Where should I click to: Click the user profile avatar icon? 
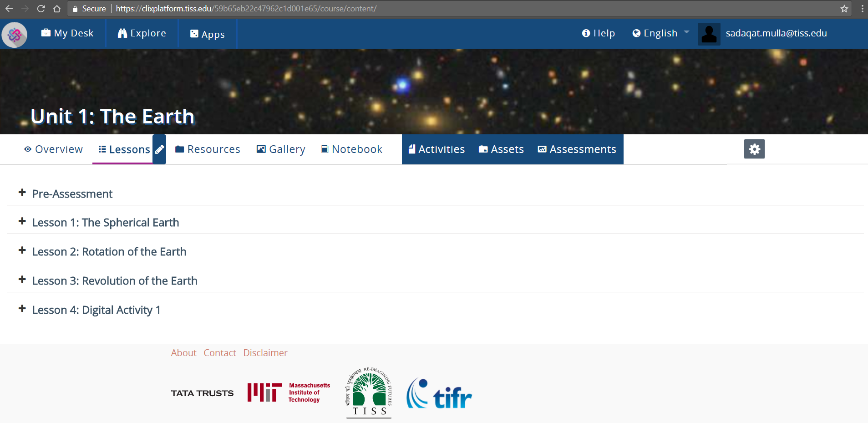coord(709,34)
